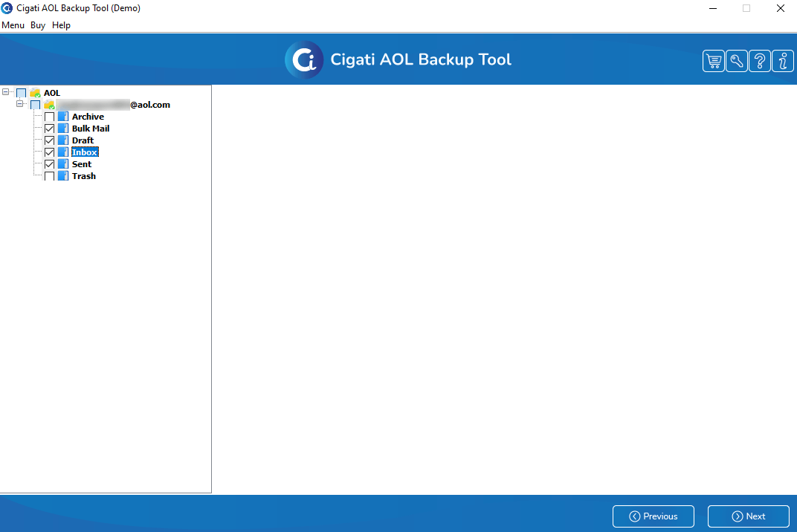
Task: Select the AOL root label
Action: click(52, 93)
